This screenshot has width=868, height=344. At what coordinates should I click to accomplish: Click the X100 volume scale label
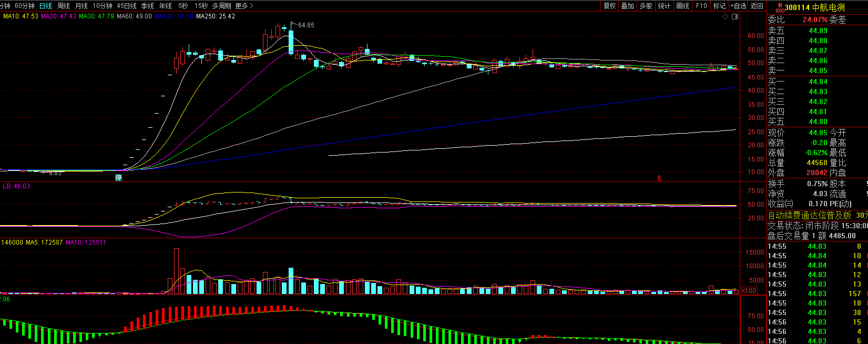749,291
